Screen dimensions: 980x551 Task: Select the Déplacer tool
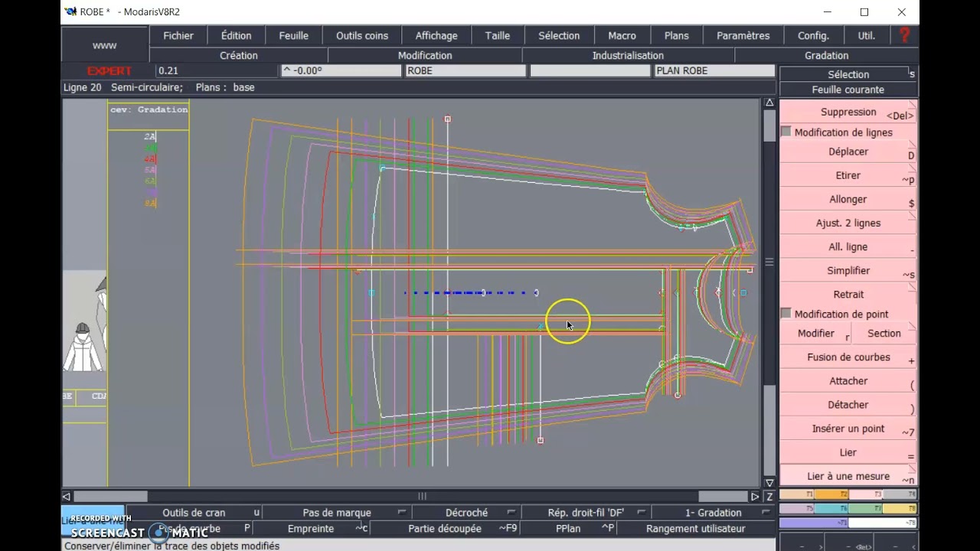click(848, 152)
